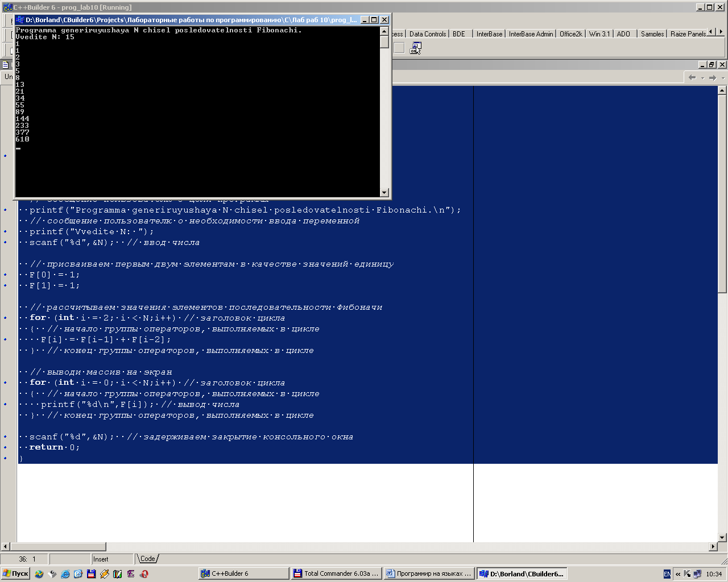Select the ADO palette tab
Screen dimensions: 728x582
(x=623, y=34)
